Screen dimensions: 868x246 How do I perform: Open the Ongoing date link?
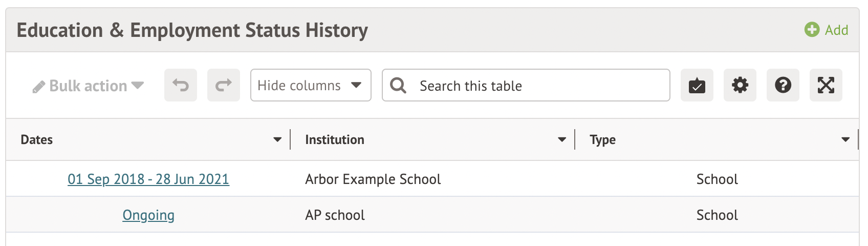coord(148,215)
